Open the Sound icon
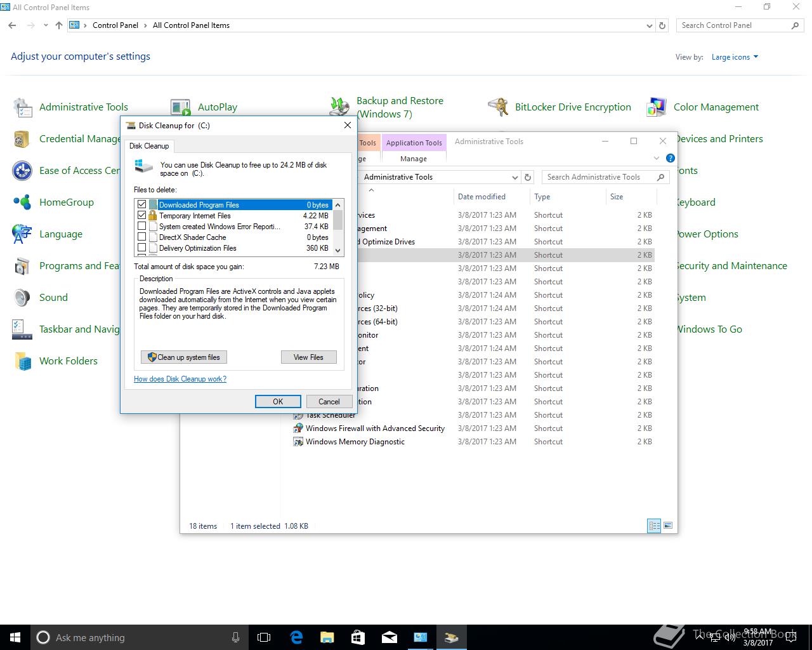812x650 pixels. click(23, 298)
